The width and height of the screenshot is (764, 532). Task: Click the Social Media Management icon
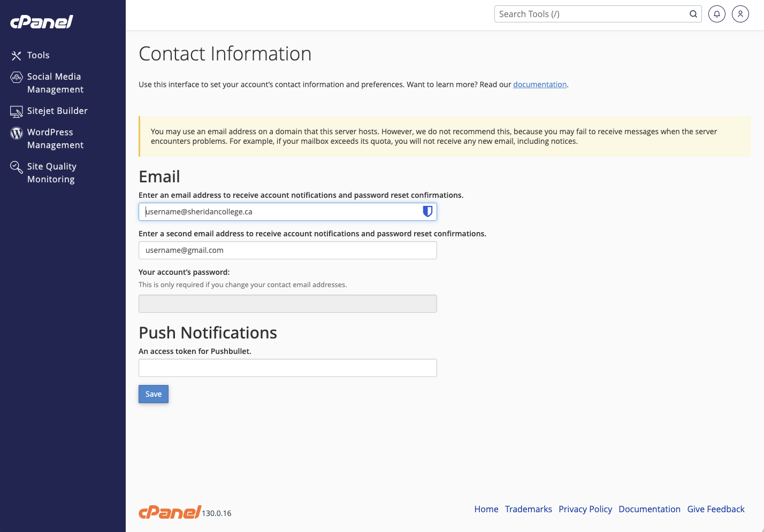coord(17,78)
